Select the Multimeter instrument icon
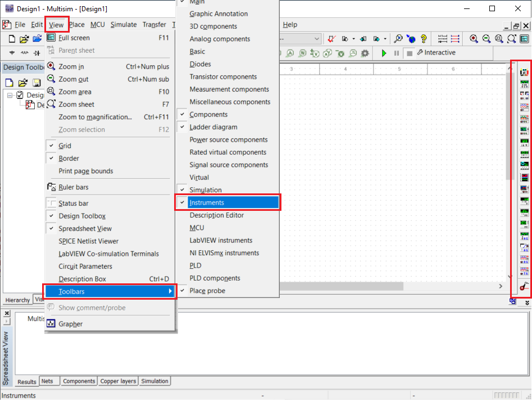 pyautogui.click(x=524, y=73)
